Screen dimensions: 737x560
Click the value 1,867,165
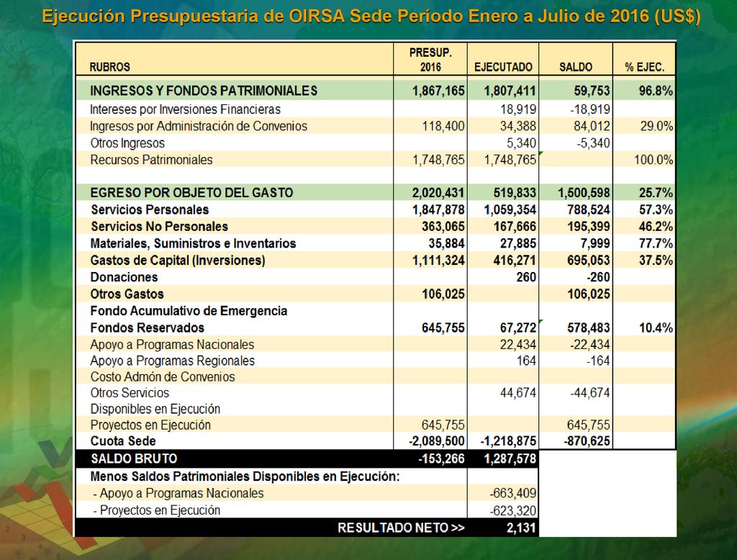(438, 90)
